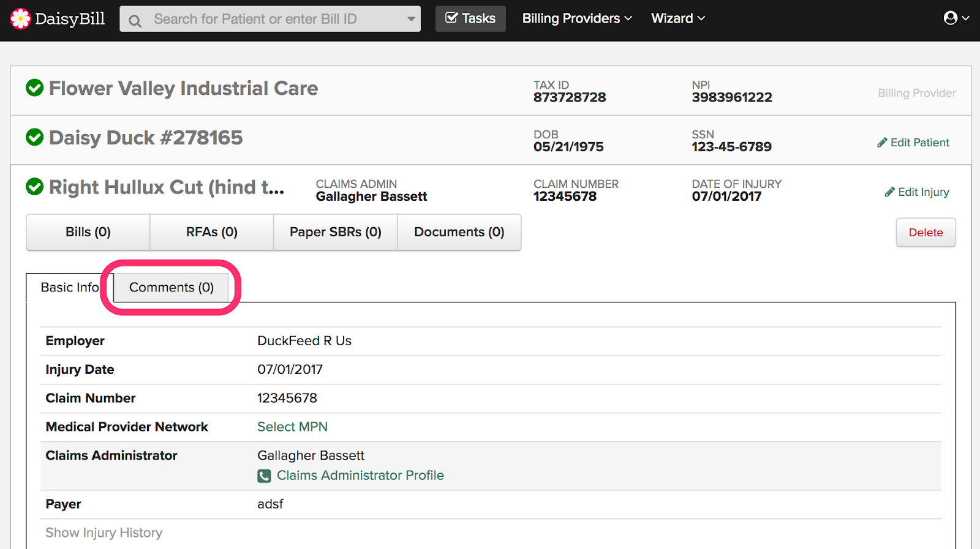Open the Bills (0) tab
Viewport: 980px width, 549px height.
[88, 232]
